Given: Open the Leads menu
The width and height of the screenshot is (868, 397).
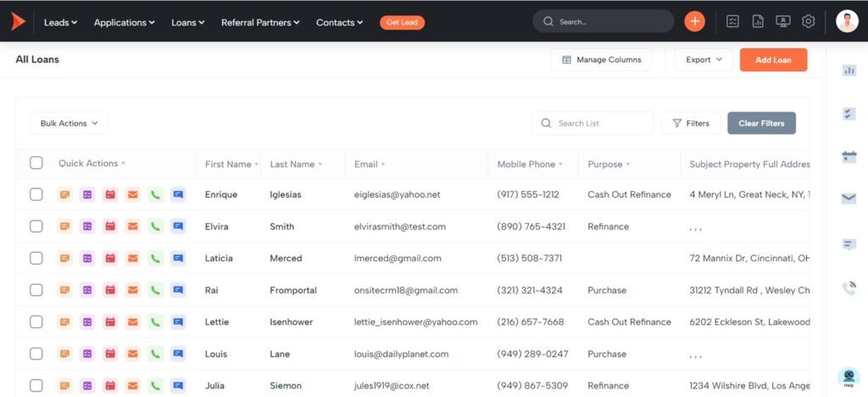Looking at the screenshot, I should click(60, 23).
